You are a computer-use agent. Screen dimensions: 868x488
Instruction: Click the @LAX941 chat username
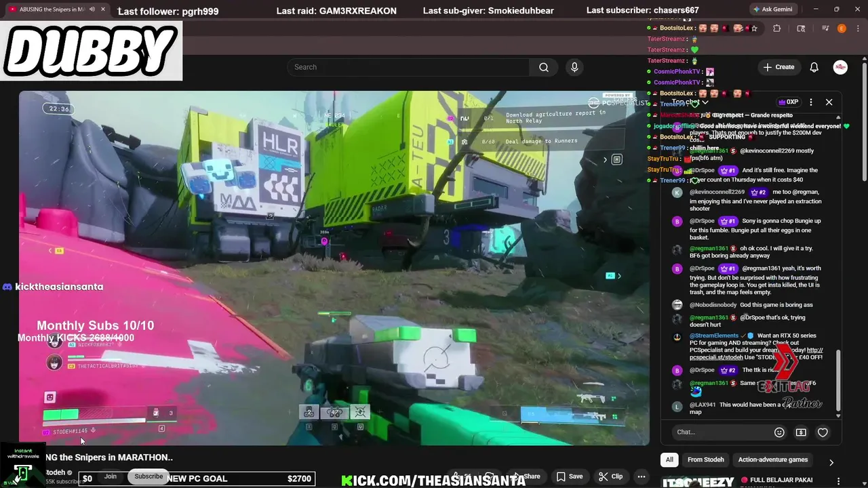[x=703, y=405]
